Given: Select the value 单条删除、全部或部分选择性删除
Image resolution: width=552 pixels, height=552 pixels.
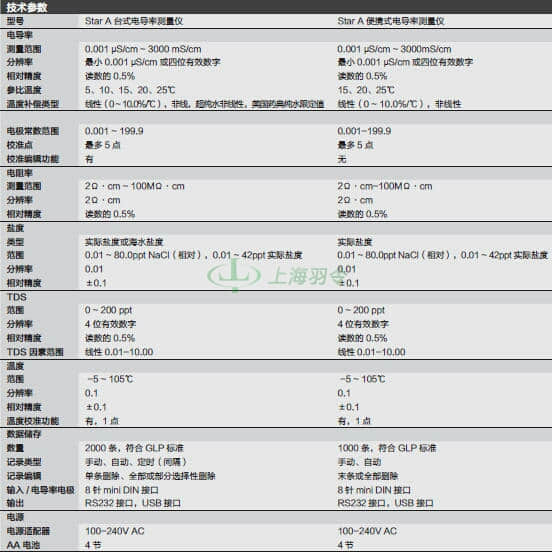Looking at the screenshot, I should 150,476.
